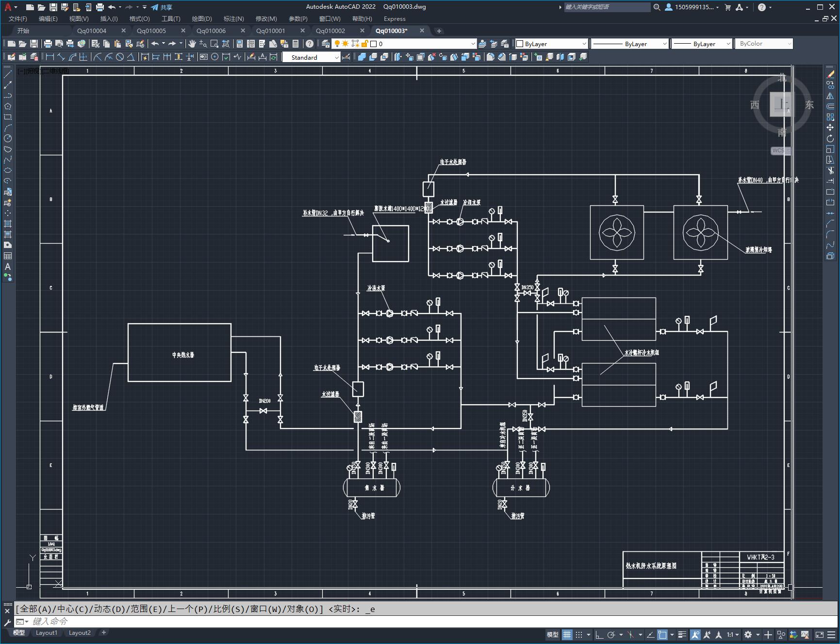Click the Plot printer icon in title bar

coord(100,7)
